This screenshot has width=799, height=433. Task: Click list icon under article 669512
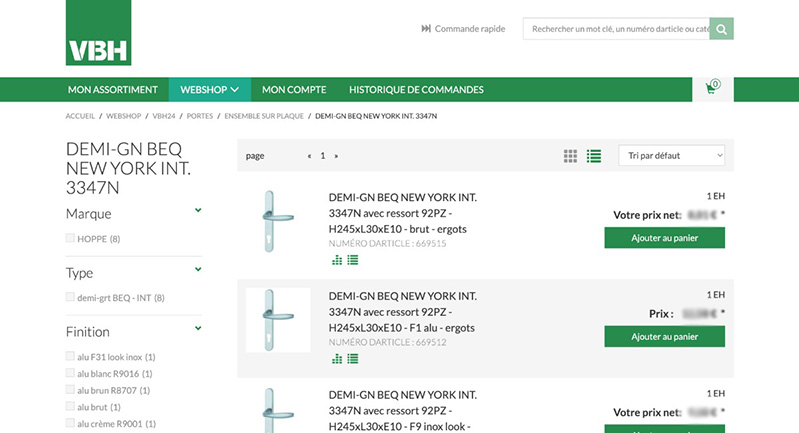pyautogui.click(x=353, y=358)
